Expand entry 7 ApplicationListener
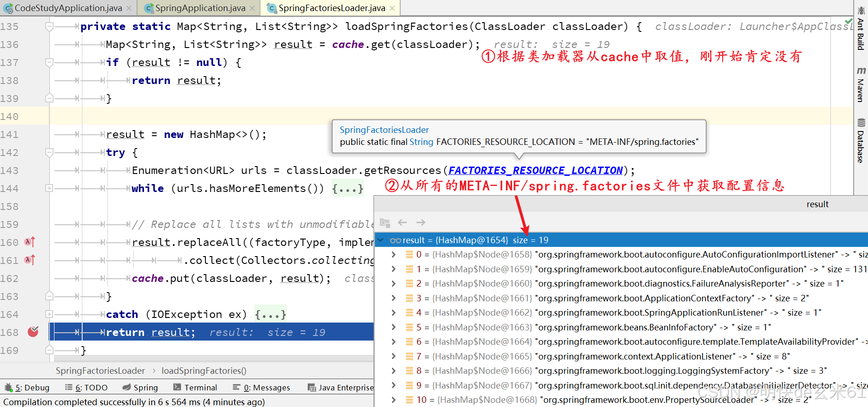Viewport: 868px width, 407px height. (x=393, y=356)
